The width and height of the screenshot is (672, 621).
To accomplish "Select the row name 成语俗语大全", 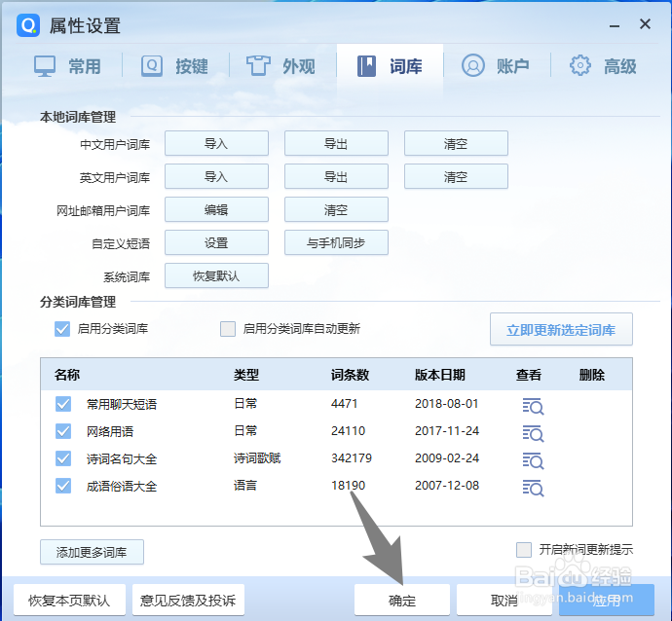I will point(122,486).
